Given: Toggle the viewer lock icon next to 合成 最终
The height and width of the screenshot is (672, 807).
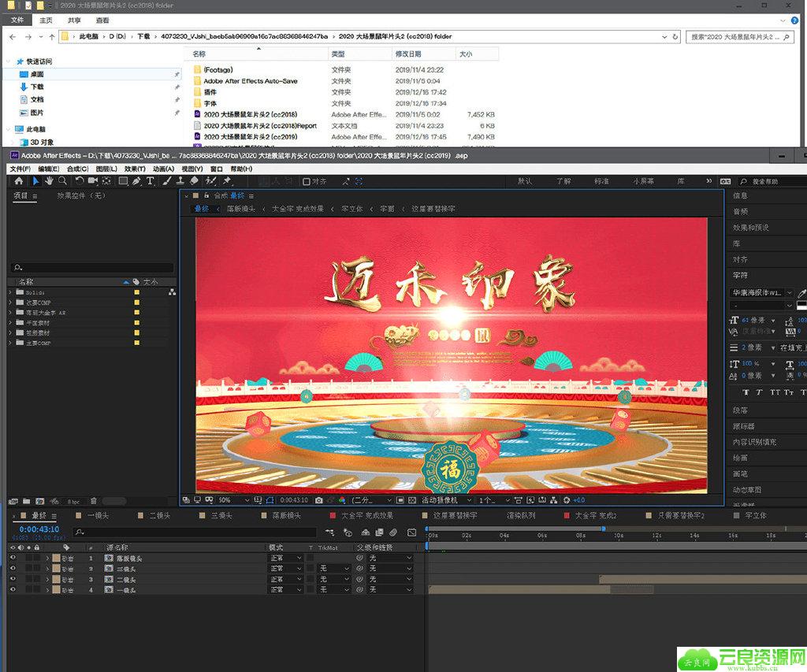Looking at the screenshot, I should [x=206, y=195].
